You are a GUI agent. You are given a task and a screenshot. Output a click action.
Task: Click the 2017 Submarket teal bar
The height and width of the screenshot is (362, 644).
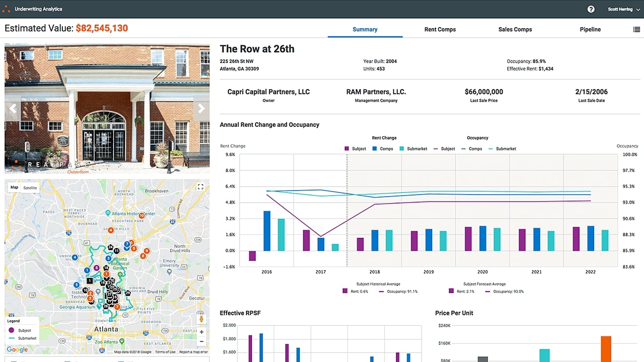click(335, 247)
